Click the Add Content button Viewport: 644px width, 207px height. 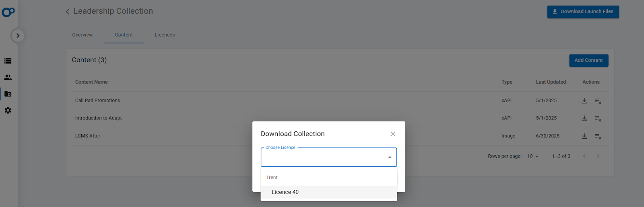(x=588, y=60)
